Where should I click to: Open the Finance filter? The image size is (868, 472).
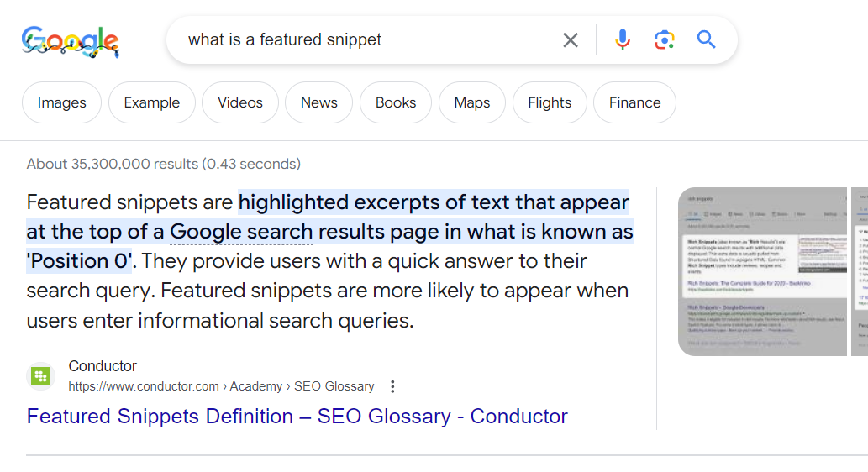[634, 102]
